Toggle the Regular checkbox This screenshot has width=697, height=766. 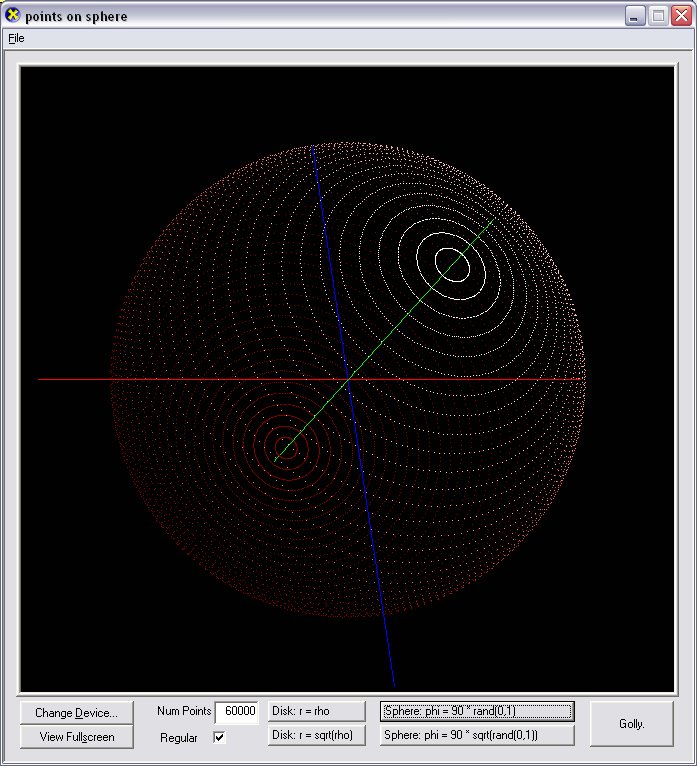click(220, 737)
